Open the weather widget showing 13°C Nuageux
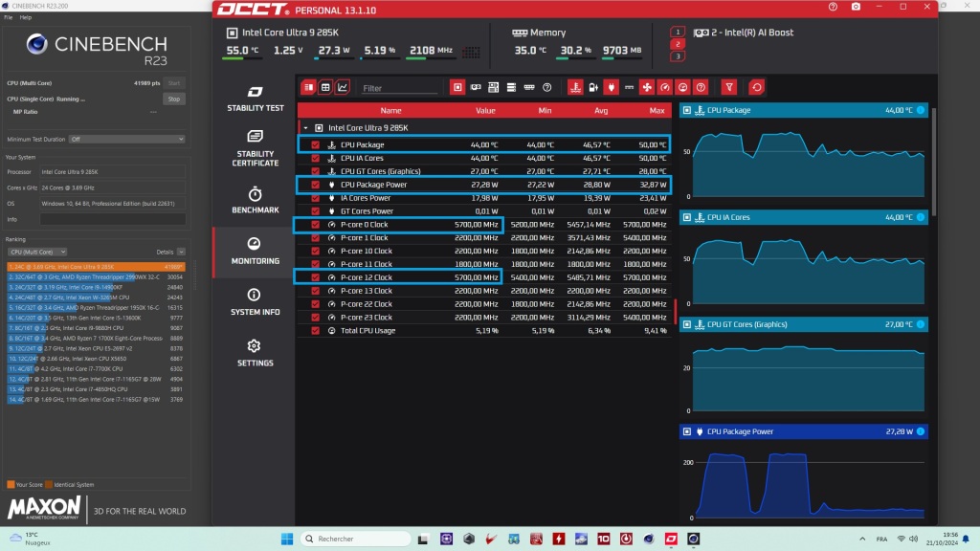980x551 pixels. tap(30, 540)
